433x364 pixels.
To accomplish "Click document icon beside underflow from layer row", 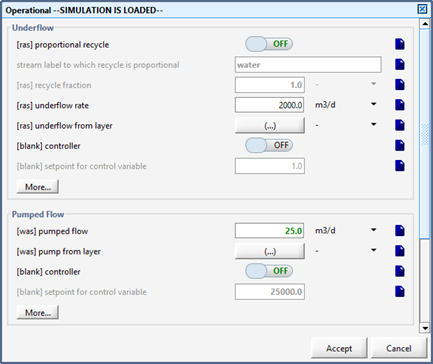I will pos(400,125).
